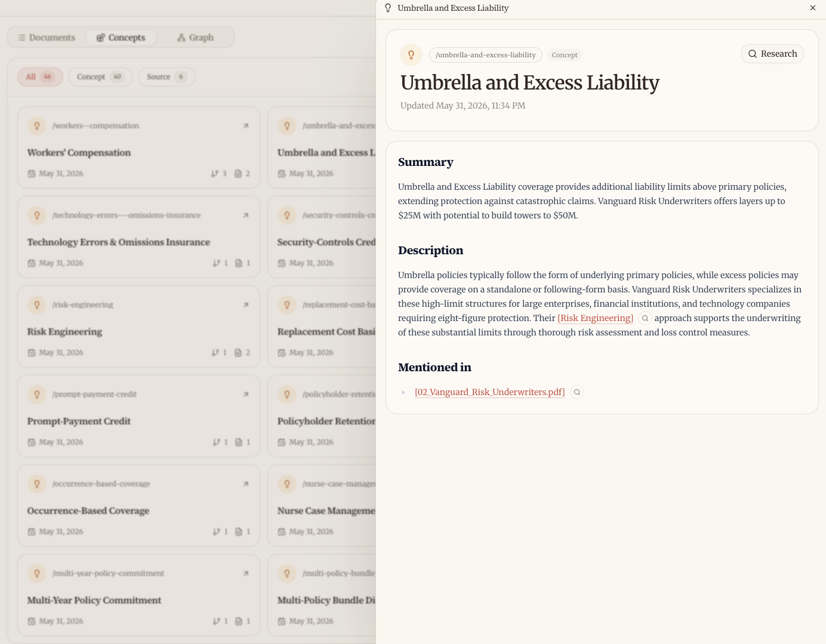Open Technology Errors & Omissions card arrow icon
Screen dimensions: 826x644
coord(246,215)
